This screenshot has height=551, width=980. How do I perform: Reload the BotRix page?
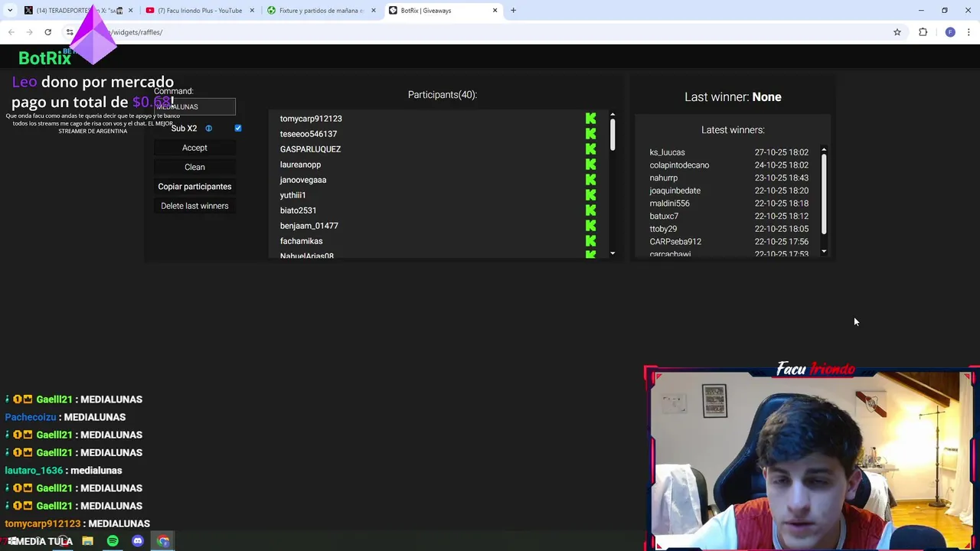(x=47, y=32)
